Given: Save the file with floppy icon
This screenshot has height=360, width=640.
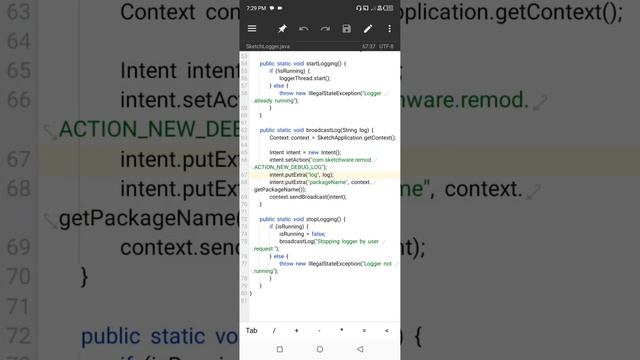Looking at the screenshot, I should [x=347, y=29].
